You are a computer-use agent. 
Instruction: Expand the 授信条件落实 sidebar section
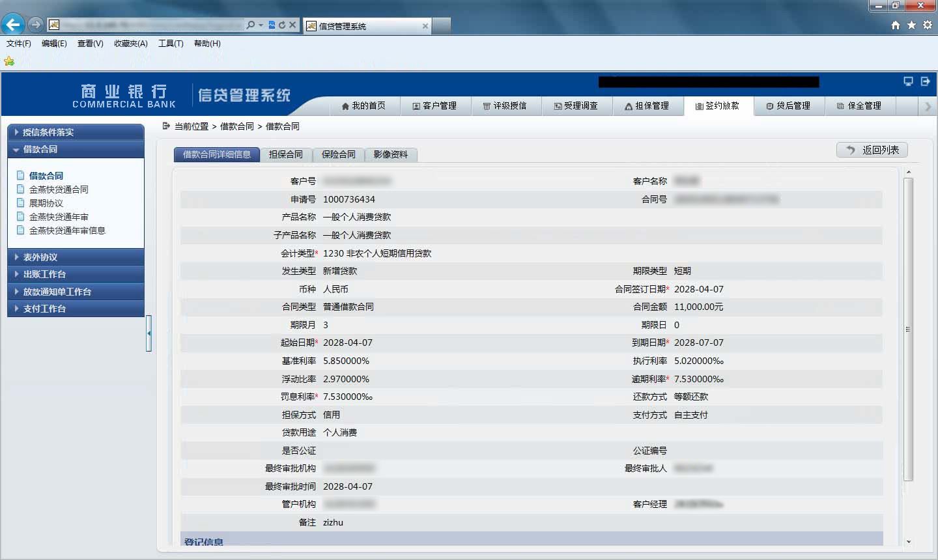click(x=76, y=132)
